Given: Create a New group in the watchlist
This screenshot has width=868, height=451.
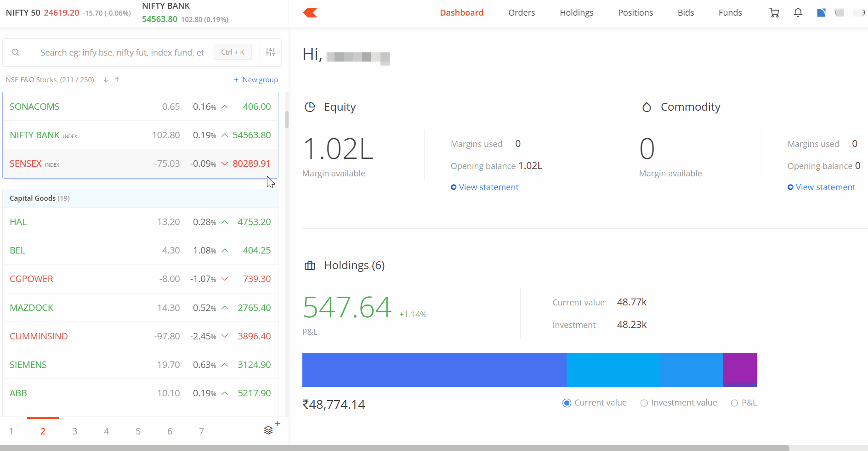Looking at the screenshot, I should tap(256, 80).
